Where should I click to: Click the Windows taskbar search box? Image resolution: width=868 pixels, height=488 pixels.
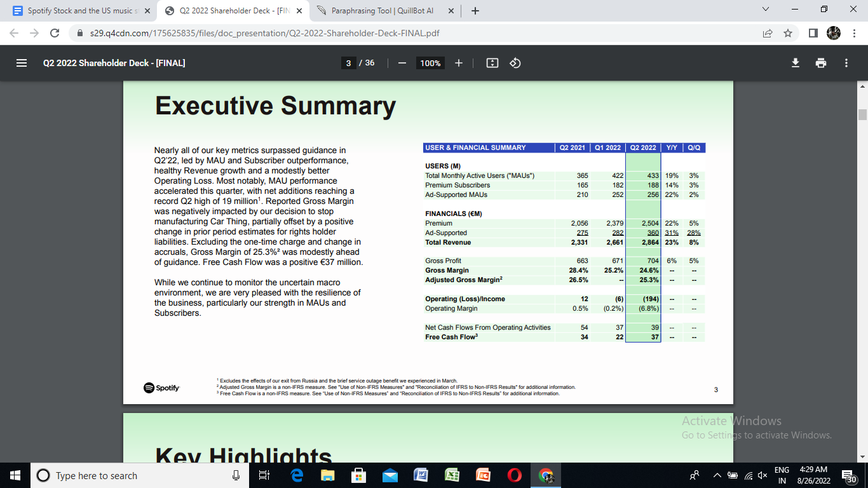pos(139,475)
